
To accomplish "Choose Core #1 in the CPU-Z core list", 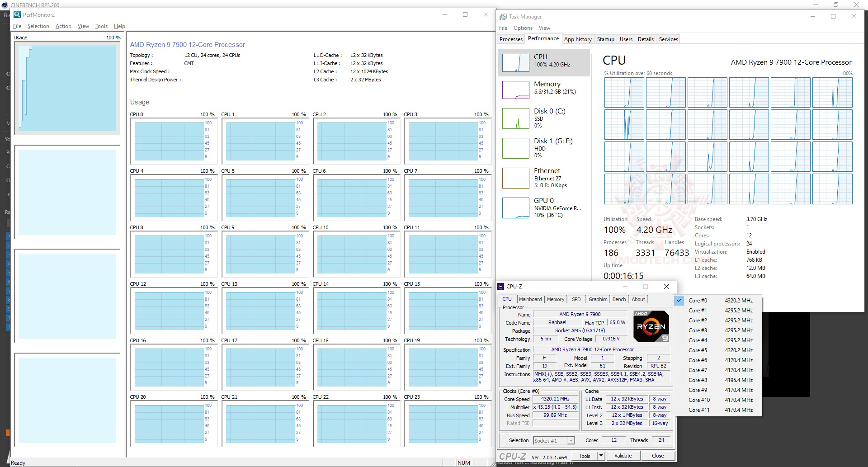I will [717, 311].
